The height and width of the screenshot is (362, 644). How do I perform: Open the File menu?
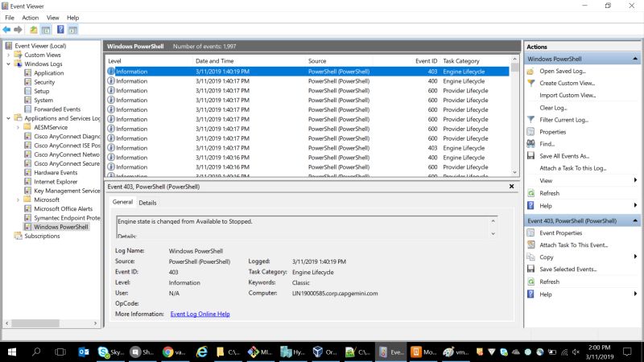(10, 18)
